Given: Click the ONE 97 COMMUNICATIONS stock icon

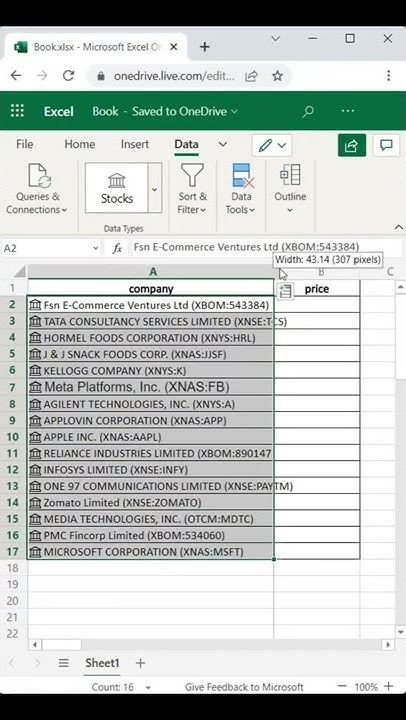Looking at the screenshot, I should 35,486.
